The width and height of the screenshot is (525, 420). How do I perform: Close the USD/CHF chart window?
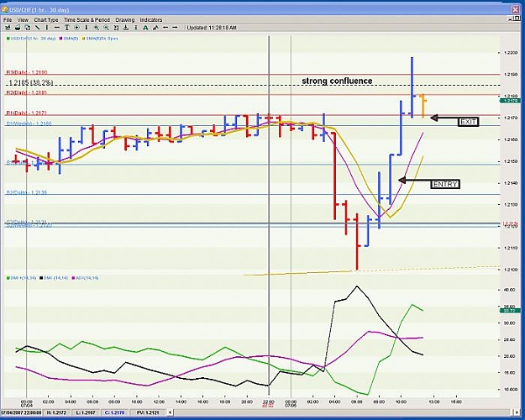coord(515,9)
